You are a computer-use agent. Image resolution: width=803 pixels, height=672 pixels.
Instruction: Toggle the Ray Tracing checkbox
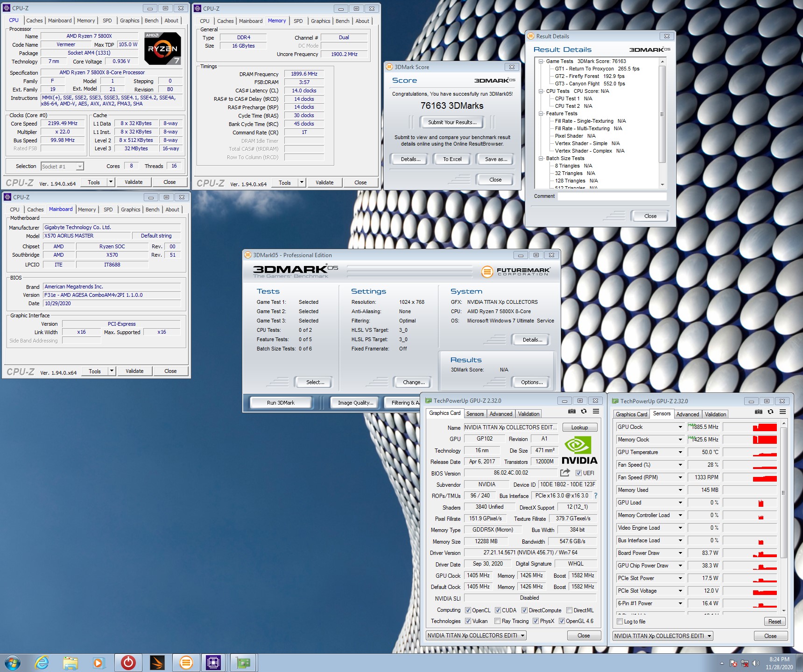click(x=497, y=621)
